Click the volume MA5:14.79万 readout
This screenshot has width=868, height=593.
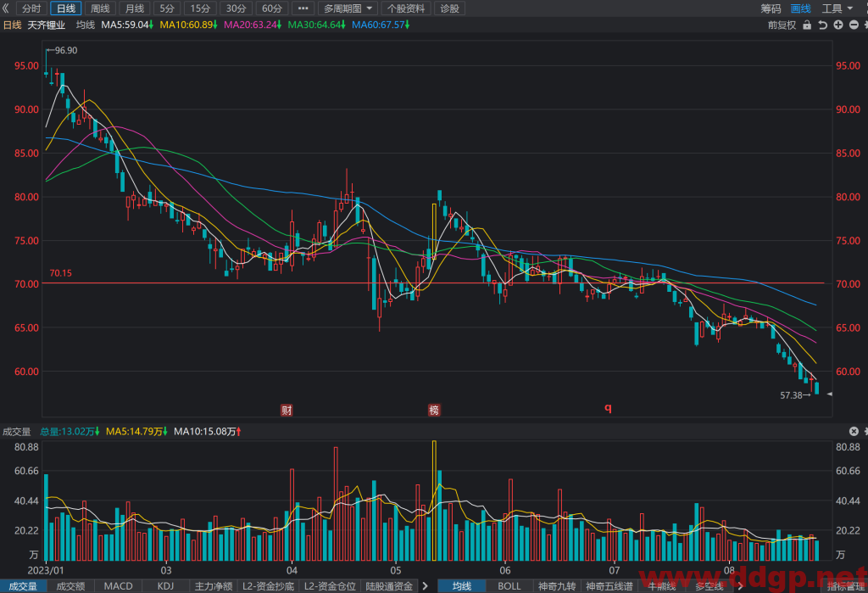[x=136, y=431]
